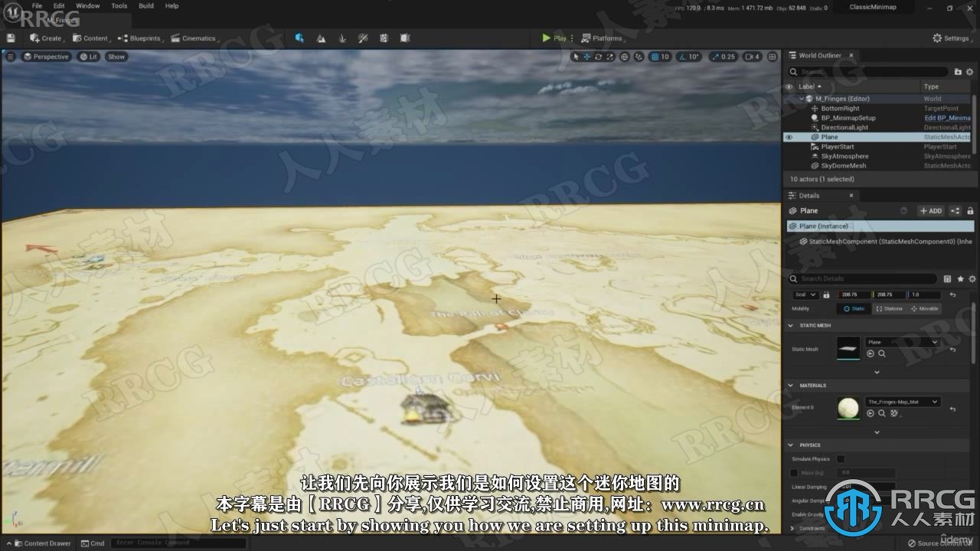The width and height of the screenshot is (980, 551).
Task: Select the BottomRight actor row
Action: pos(877,109)
